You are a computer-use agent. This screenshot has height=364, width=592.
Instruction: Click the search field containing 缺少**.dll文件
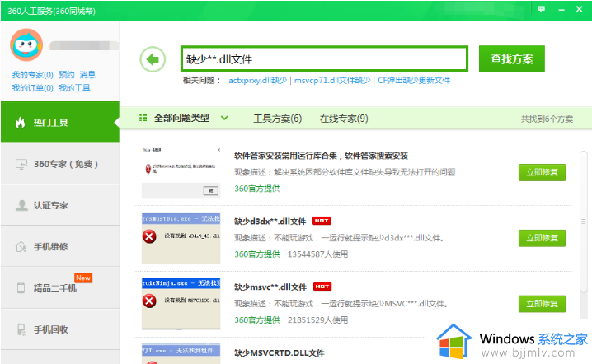324,58
